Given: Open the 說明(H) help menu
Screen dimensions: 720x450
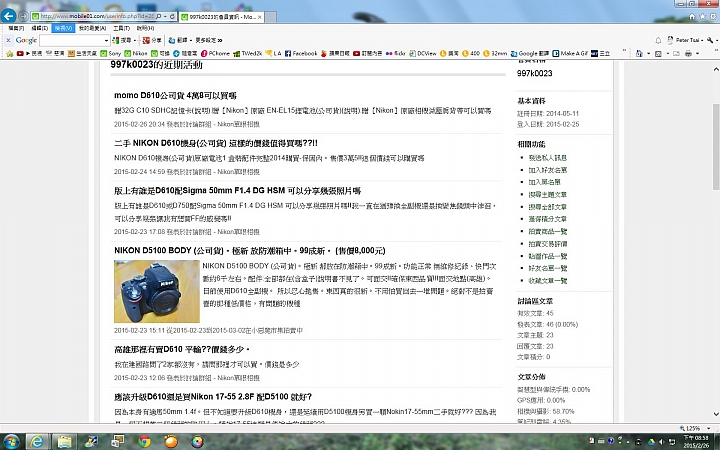Looking at the screenshot, I should tap(145, 28).
